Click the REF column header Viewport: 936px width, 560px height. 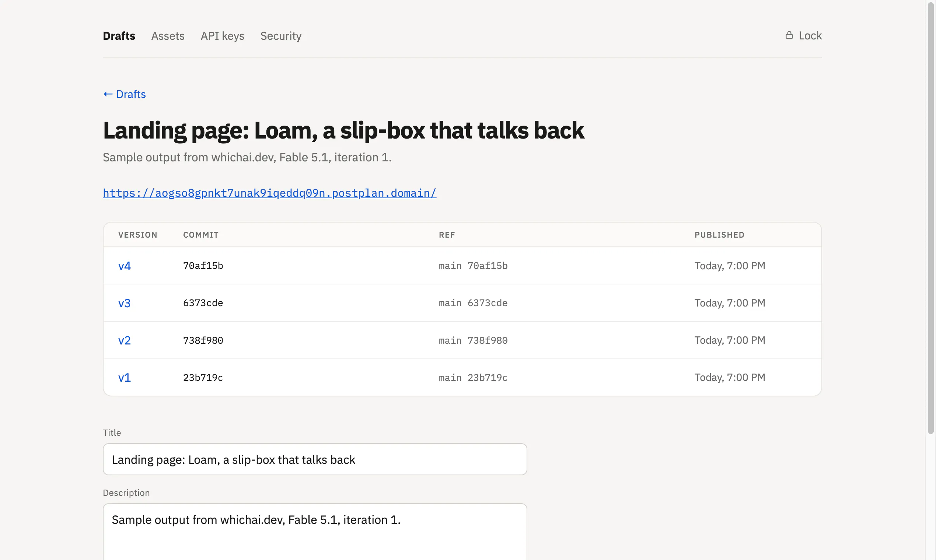click(447, 235)
